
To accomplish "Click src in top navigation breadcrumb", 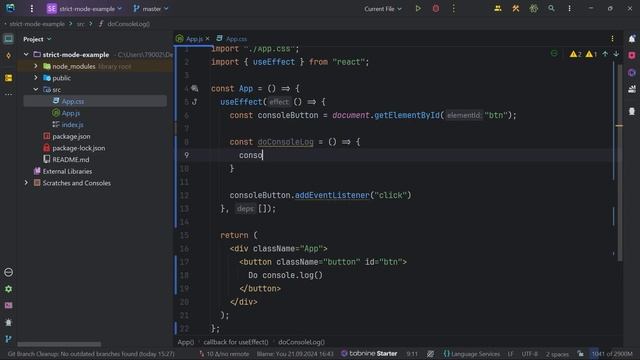I will [x=81, y=24].
